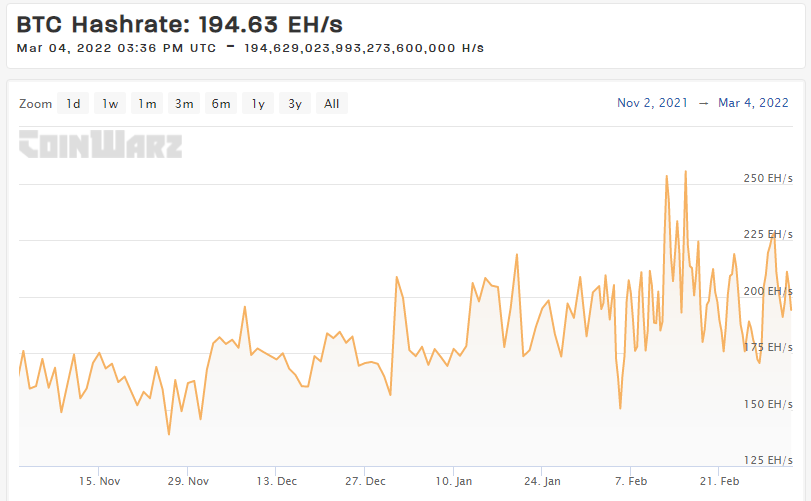Click the 125 EH/s axis label
This screenshot has height=501, width=811.
(768, 460)
